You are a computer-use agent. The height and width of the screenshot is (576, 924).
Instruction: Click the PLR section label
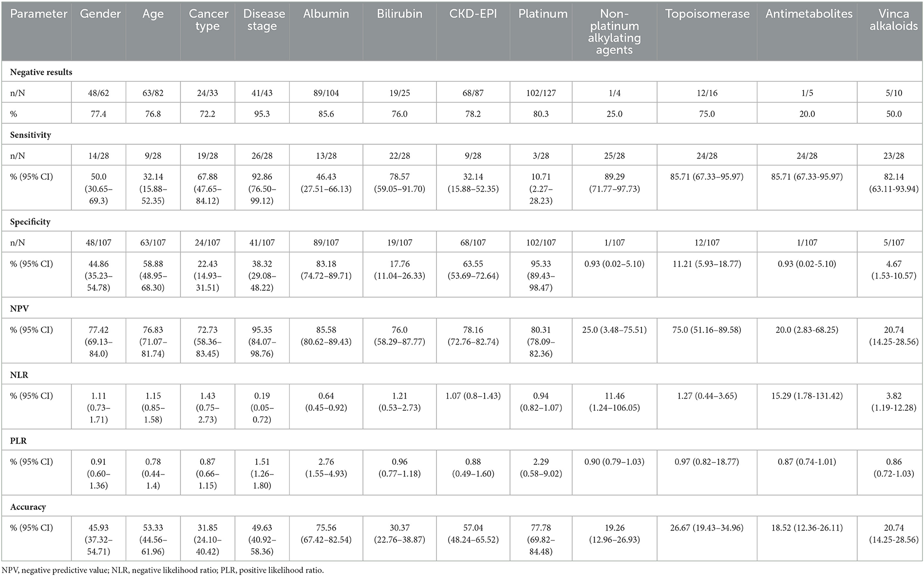[18, 441]
